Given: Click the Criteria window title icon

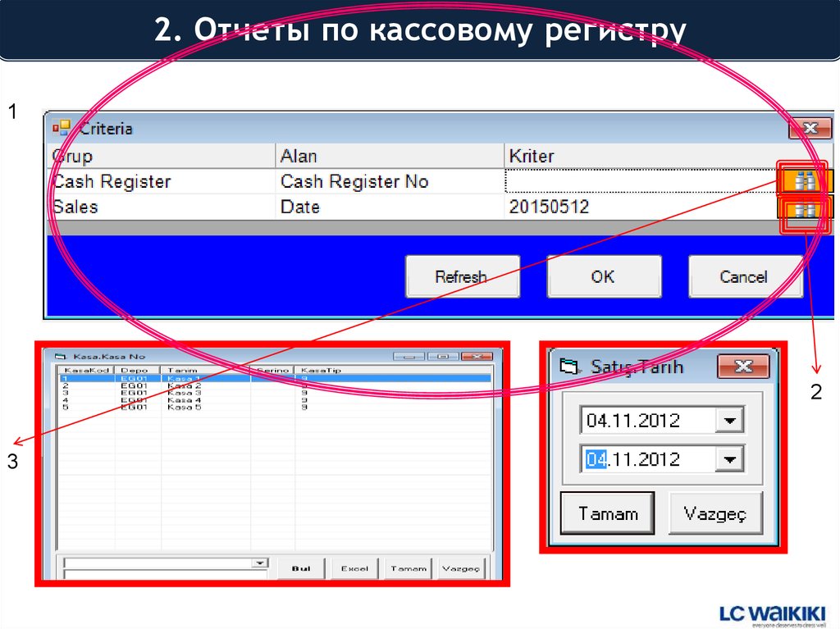Looking at the screenshot, I should click(x=61, y=128).
